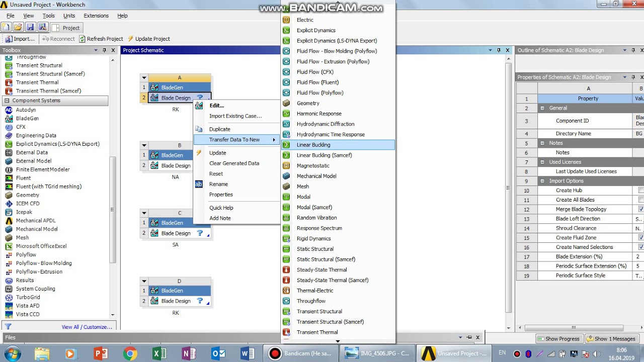
Task: Uncheck Create Fluid Zone checkbox
Action: click(x=641, y=237)
